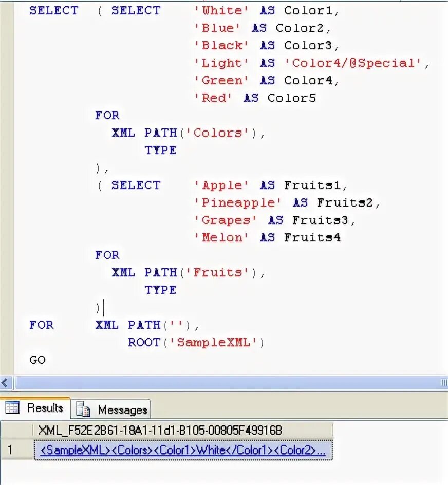Viewport: 448px width, 485px height.
Task: Click the 'Light' string literal
Action: click(221, 63)
